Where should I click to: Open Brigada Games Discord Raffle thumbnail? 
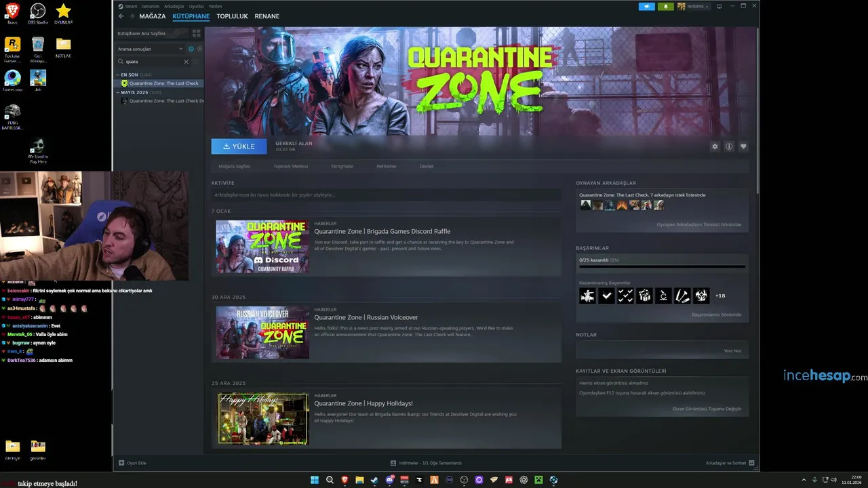pos(262,247)
